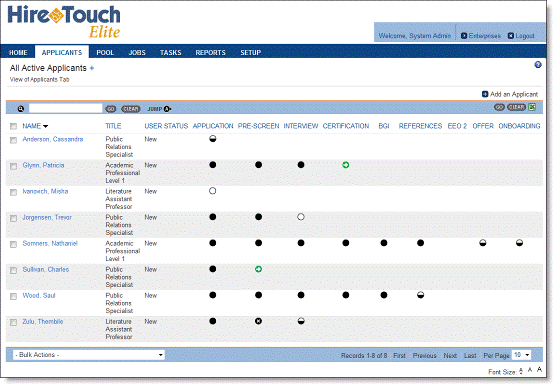
Task: Check the box for Ivanovich, Misha
Action: pyautogui.click(x=13, y=193)
